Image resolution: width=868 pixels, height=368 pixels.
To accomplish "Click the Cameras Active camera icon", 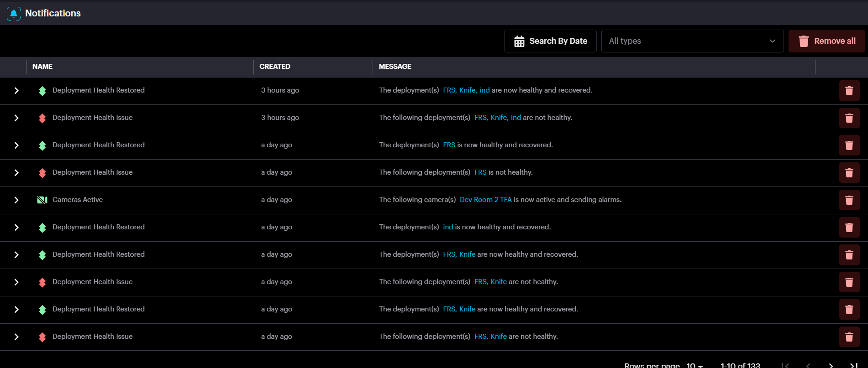I will coord(42,200).
